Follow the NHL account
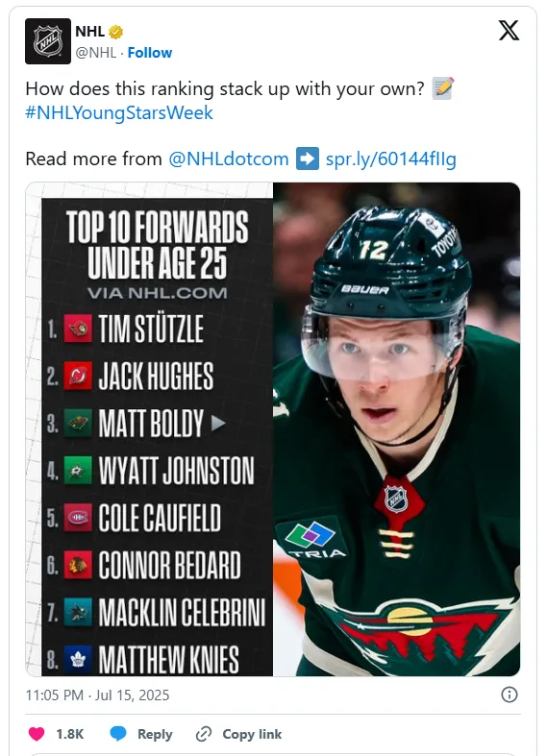The image size is (547, 756). coord(150,53)
